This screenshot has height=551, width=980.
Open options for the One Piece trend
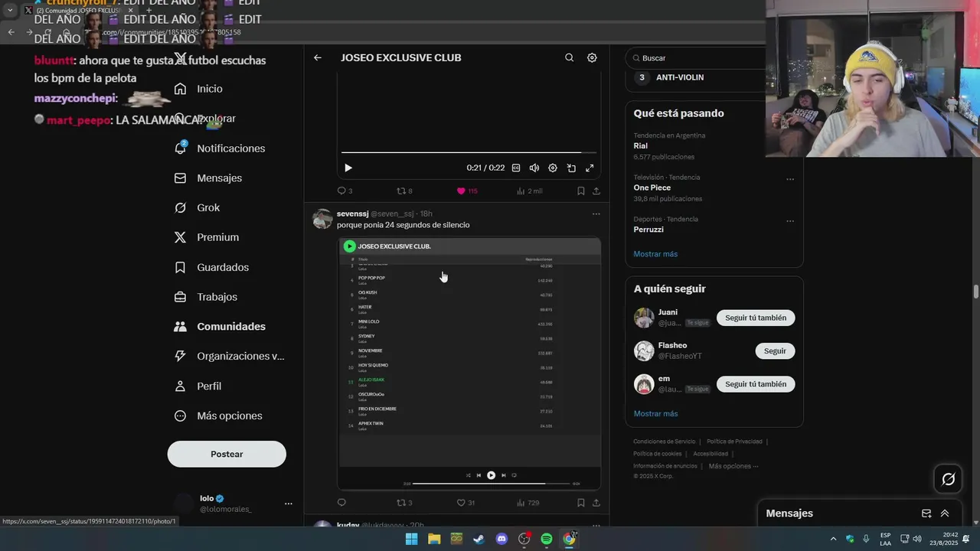pos(790,179)
